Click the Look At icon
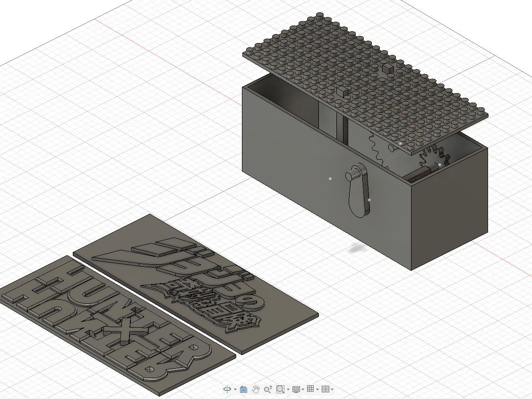This screenshot has width=532, height=399. tap(243, 389)
